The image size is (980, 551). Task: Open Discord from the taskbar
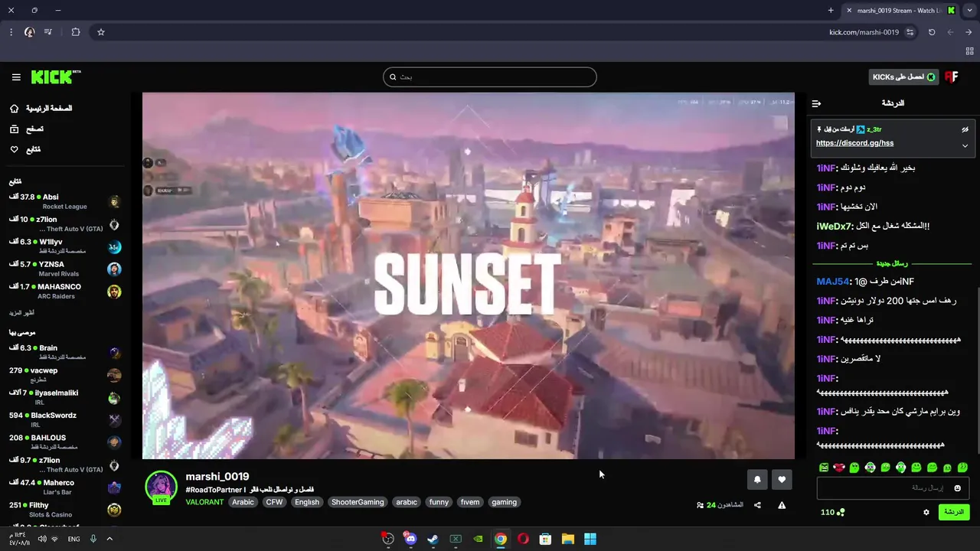[x=410, y=539]
